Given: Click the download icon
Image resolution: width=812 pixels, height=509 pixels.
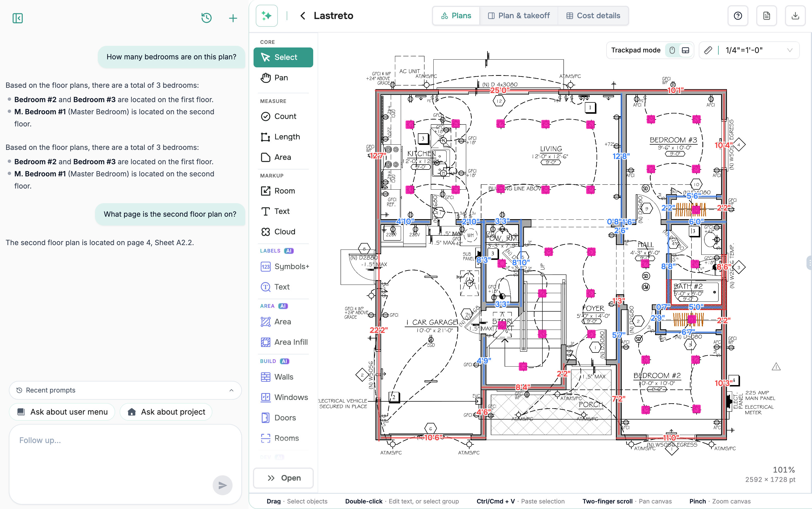Looking at the screenshot, I should coord(795,16).
